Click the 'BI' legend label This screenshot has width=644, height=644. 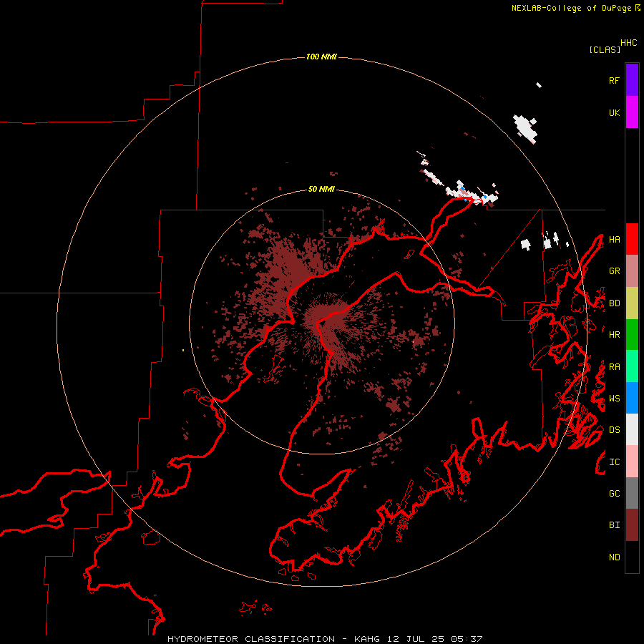pyautogui.click(x=614, y=525)
